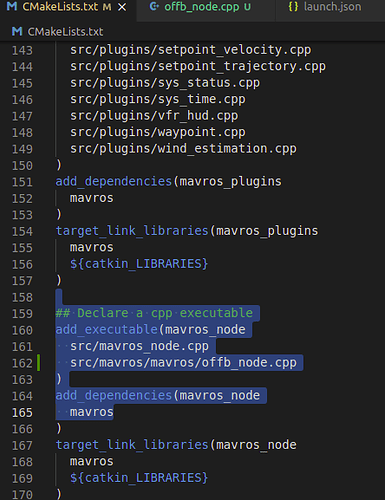This screenshot has width=385, height=500.
Task: Click add_executable on line 160
Action: coord(107,330)
